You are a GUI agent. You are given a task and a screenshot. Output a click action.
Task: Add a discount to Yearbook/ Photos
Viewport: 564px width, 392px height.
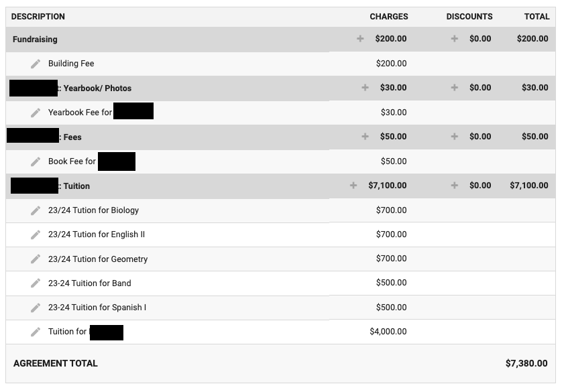(454, 87)
